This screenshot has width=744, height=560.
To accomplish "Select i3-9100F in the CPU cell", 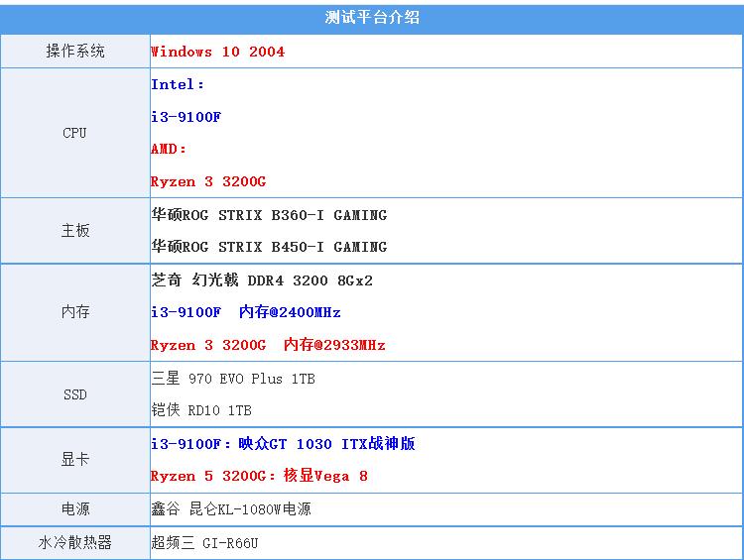I will (186, 117).
